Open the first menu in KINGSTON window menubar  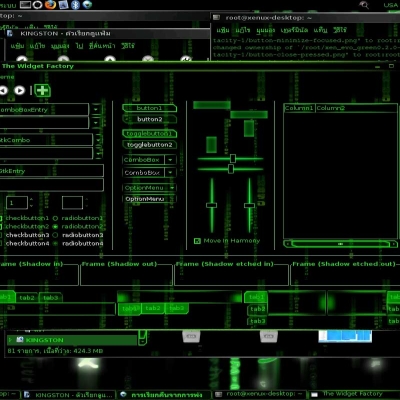tap(17, 46)
